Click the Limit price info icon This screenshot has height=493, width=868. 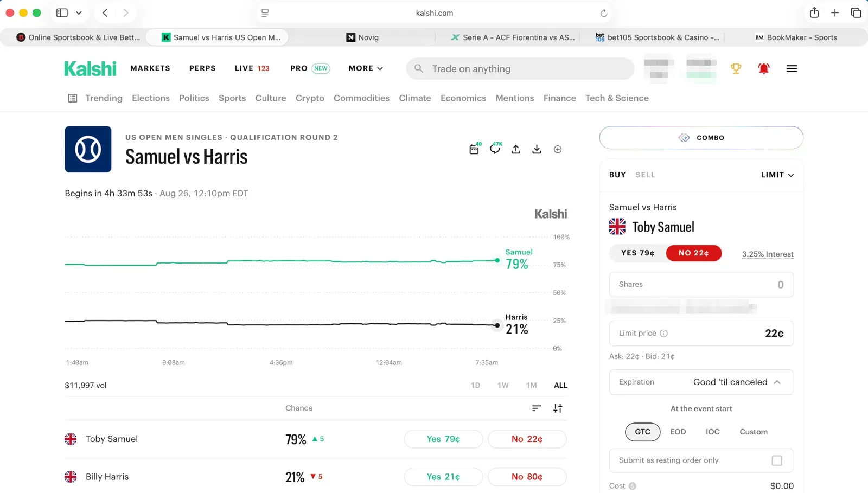[663, 334]
